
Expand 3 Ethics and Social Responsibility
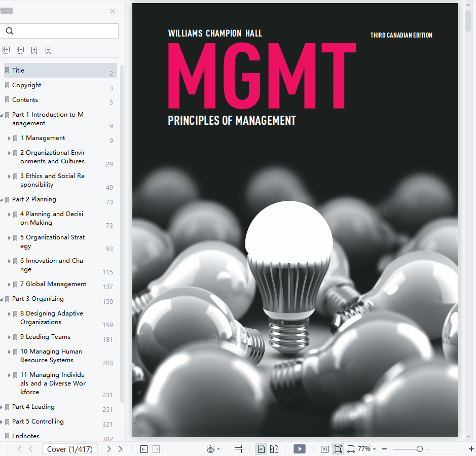click(9, 176)
